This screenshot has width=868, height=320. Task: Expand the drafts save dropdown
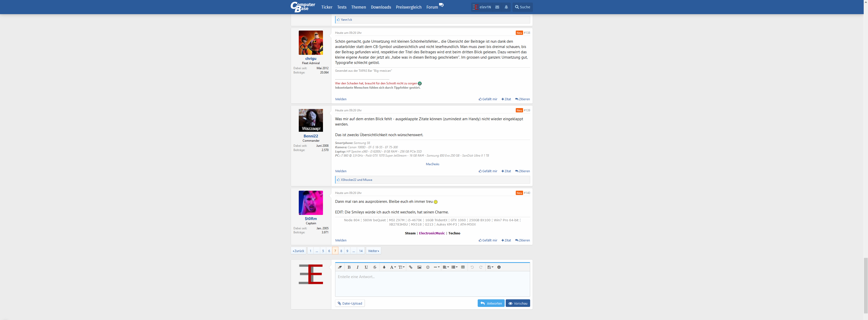coord(490,267)
